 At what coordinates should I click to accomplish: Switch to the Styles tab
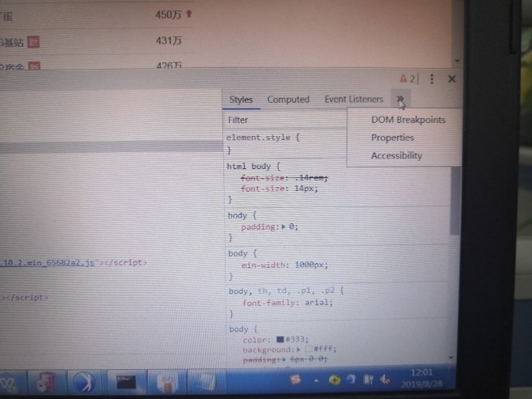click(241, 100)
